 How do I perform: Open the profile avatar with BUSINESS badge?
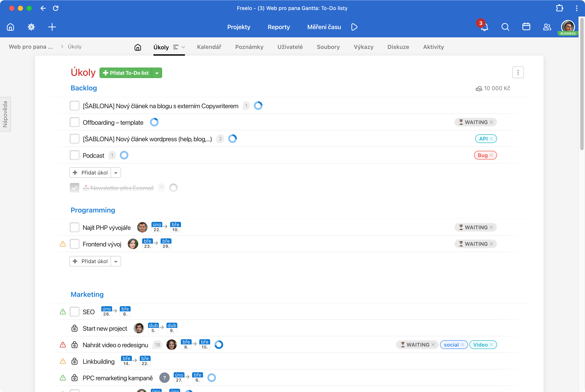[568, 28]
